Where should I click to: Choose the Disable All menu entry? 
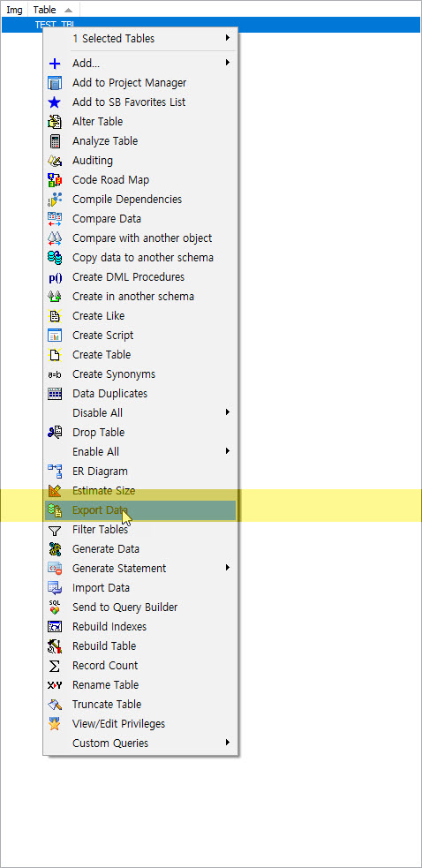pyautogui.click(x=140, y=413)
